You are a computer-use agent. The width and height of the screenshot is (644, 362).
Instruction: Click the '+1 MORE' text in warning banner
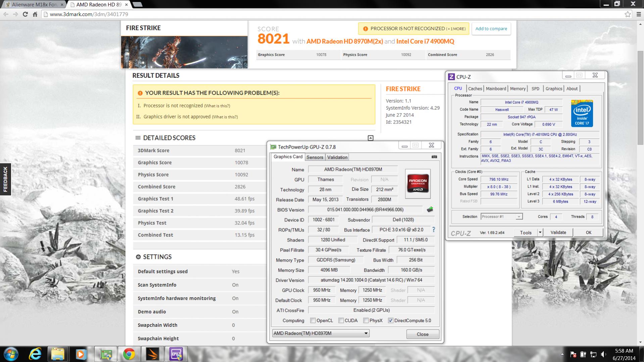[x=456, y=29]
